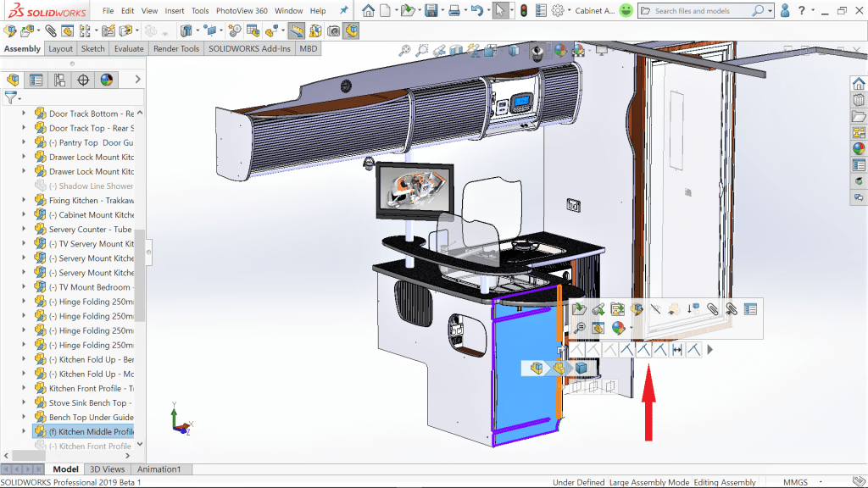868x488 pixels.
Task: Expand more mate options arrow in popup
Action: click(x=710, y=349)
